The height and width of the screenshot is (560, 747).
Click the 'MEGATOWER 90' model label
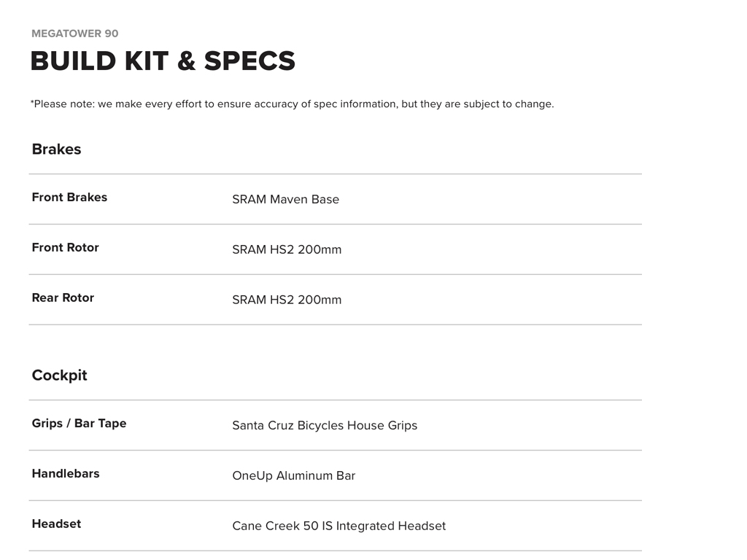pos(74,34)
